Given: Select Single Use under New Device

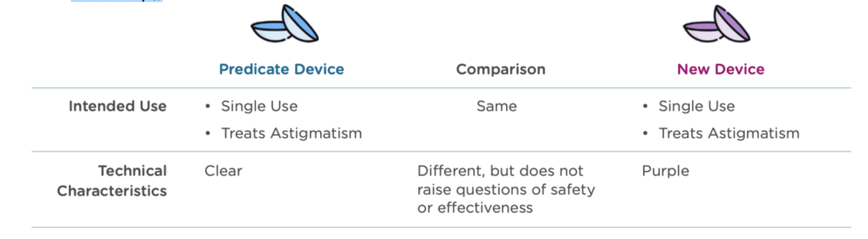Looking at the screenshot, I should (697, 106).
